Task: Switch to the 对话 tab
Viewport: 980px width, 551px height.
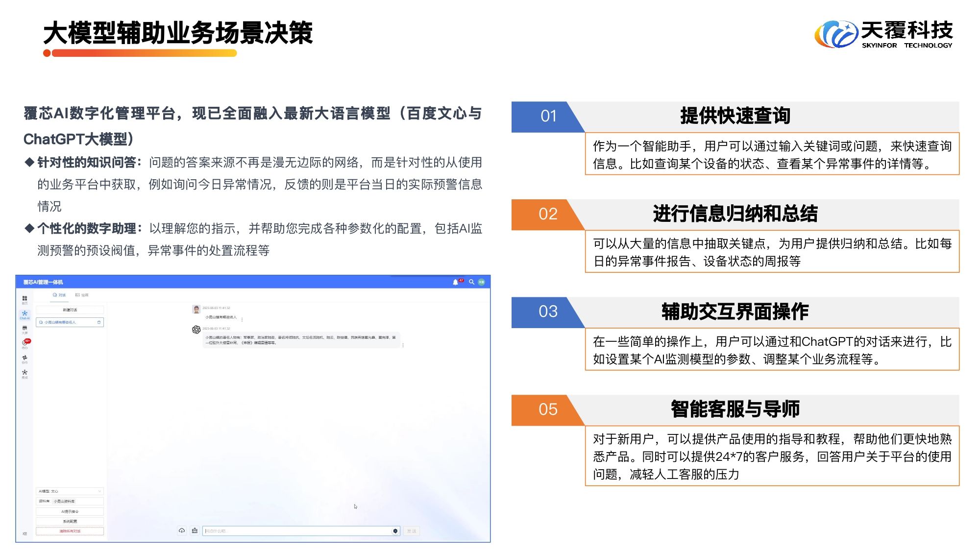Action: point(59,295)
